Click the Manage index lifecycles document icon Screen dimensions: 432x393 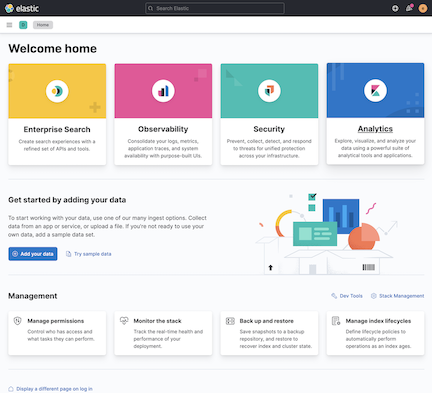[336, 321]
